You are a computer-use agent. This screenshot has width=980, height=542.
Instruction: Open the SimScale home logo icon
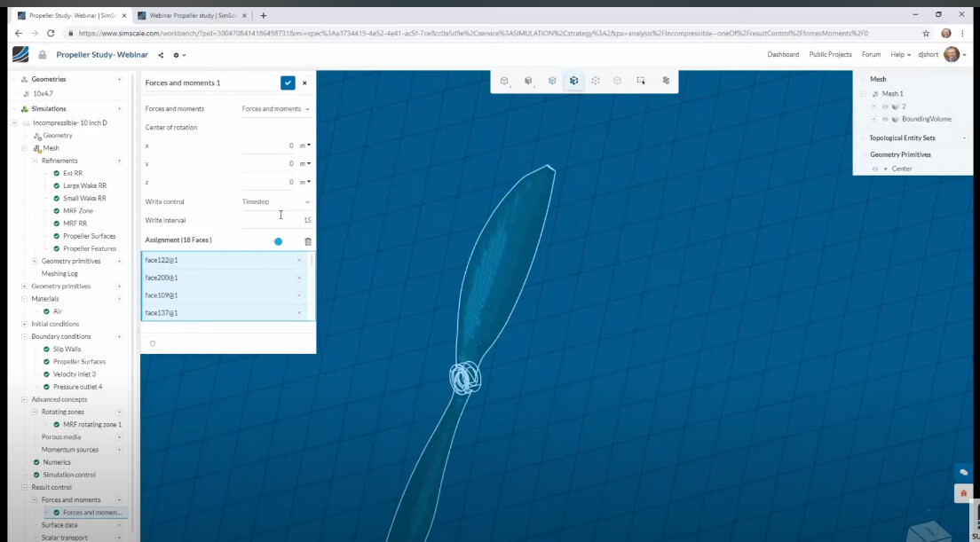pos(20,54)
